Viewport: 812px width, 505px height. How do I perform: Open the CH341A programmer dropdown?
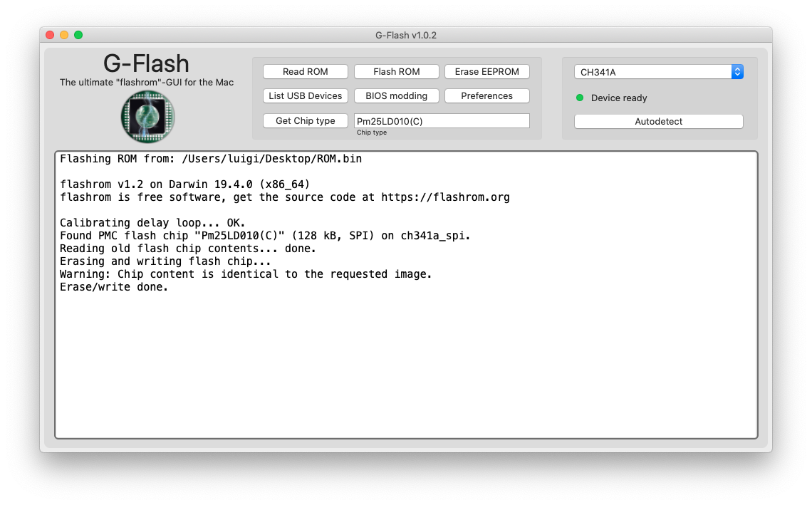point(658,71)
